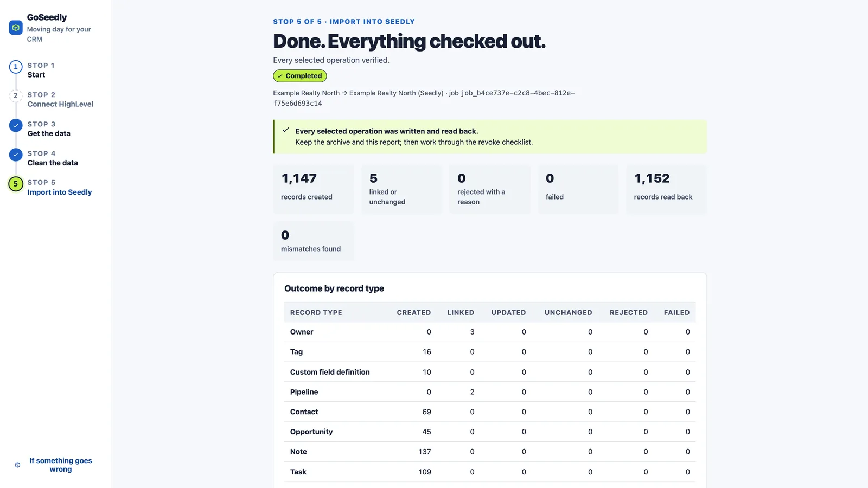Viewport: 868px width, 488px height.
Task: Click the 5 linked or unchanged card
Action: [401, 189]
